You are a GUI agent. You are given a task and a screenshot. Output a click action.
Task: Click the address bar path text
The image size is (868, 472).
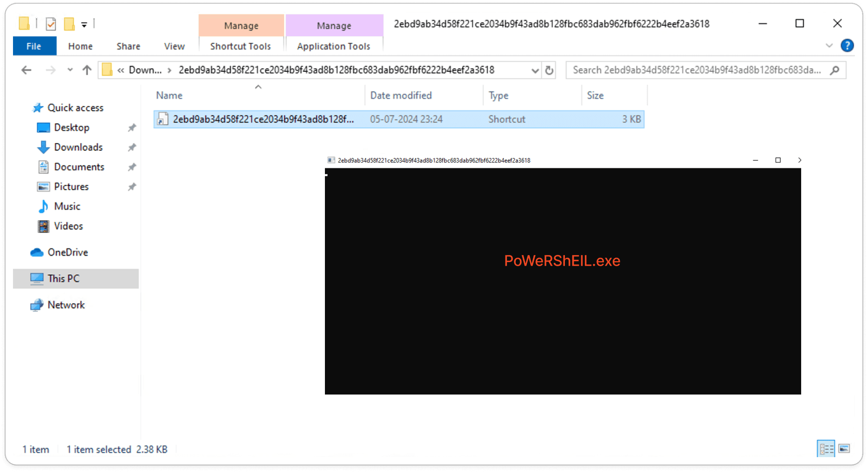(337, 70)
